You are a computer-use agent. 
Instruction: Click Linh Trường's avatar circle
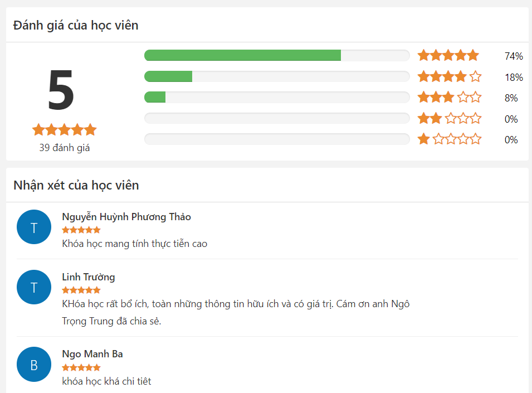point(34,287)
